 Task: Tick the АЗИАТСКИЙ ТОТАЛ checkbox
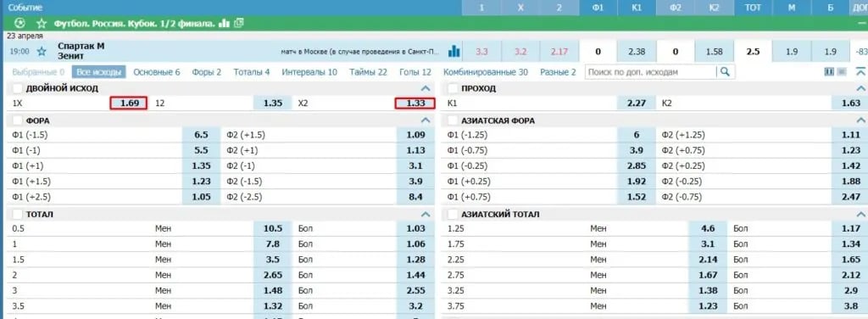coord(453,214)
